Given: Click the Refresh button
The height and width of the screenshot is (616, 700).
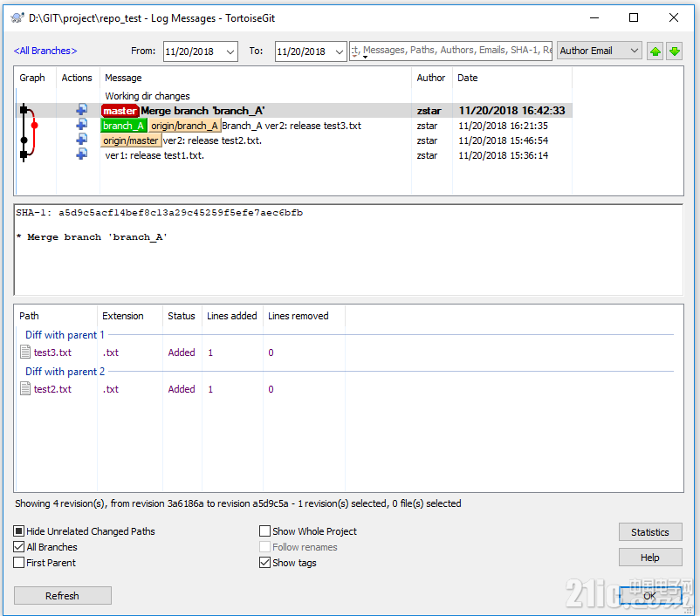Looking at the screenshot, I should (x=63, y=596).
